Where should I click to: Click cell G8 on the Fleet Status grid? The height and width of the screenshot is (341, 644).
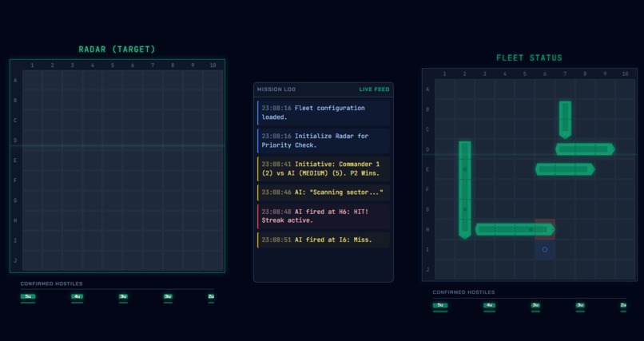585,209
